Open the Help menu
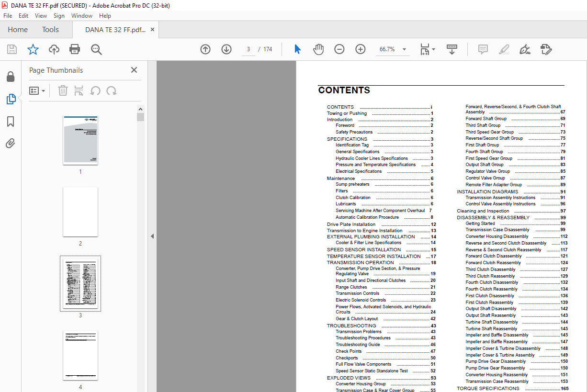 tap(105, 16)
